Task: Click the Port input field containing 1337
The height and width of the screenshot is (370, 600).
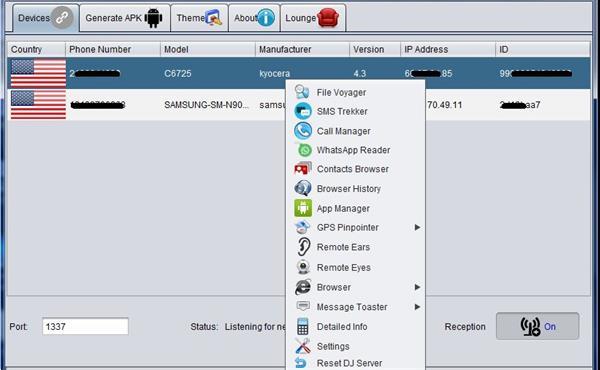Action: (x=85, y=326)
